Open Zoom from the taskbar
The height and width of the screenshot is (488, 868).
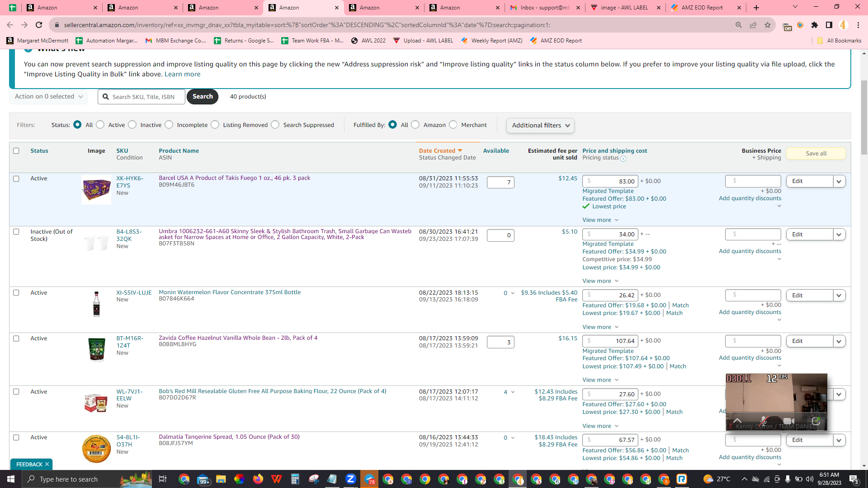pyautogui.click(x=351, y=479)
